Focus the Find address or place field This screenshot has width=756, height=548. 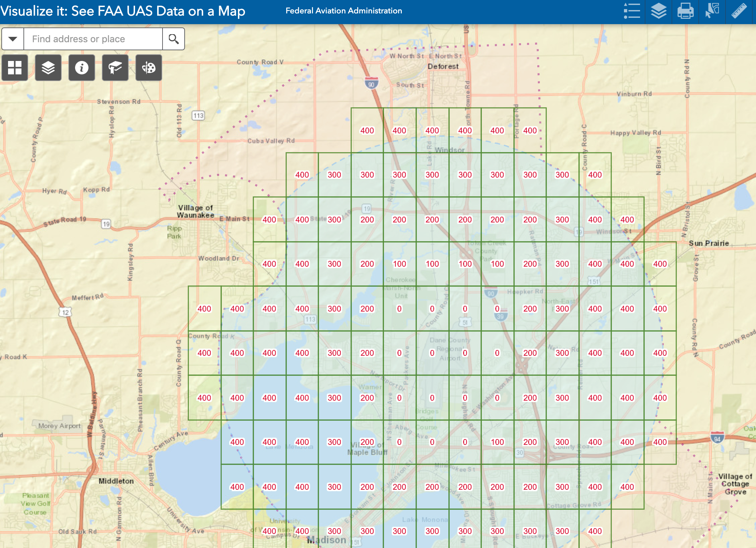(x=93, y=39)
